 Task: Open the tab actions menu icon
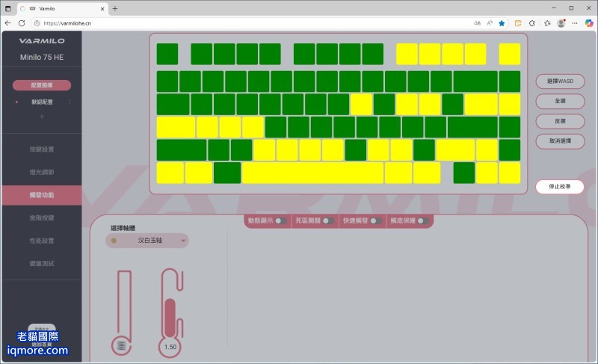[8, 8]
